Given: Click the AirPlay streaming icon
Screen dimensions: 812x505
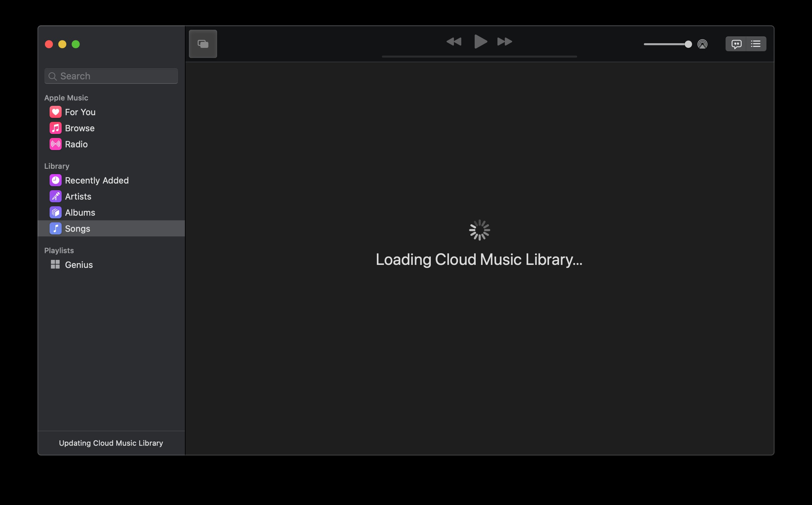Looking at the screenshot, I should tap(703, 44).
